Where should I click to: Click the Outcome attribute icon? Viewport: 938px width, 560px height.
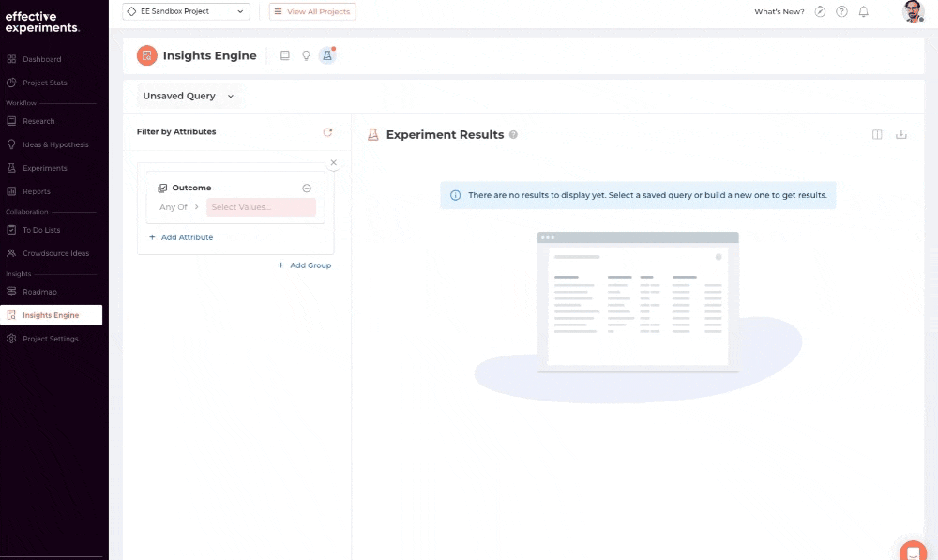tap(162, 188)
